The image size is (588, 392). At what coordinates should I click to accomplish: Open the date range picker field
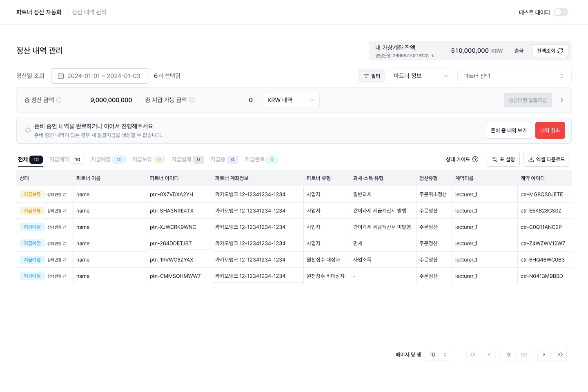tap(100, 76)
